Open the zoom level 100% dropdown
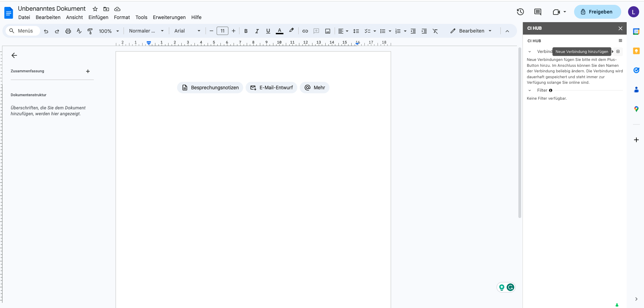Viewport: 644px width, 308px height. click(x=109, y=31)
